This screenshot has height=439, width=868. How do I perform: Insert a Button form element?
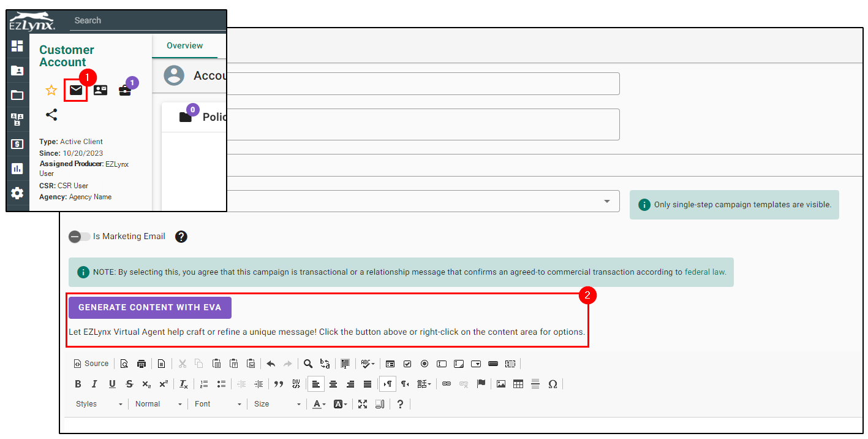(493, 364)
